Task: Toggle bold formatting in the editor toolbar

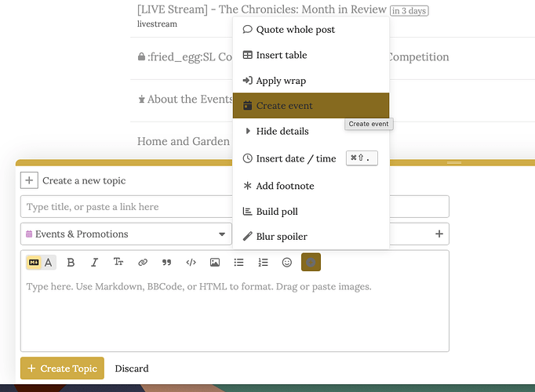Action: pos(71,263)
